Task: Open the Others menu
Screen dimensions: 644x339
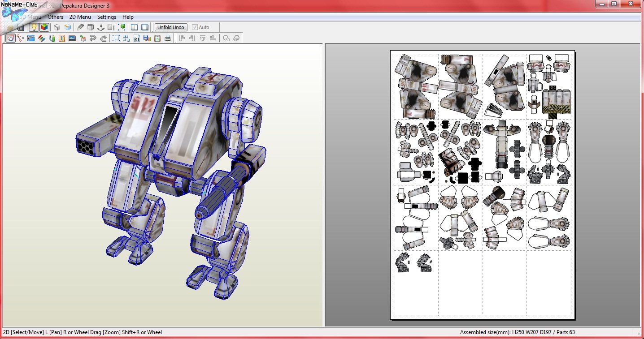Action: coord(56,17)
